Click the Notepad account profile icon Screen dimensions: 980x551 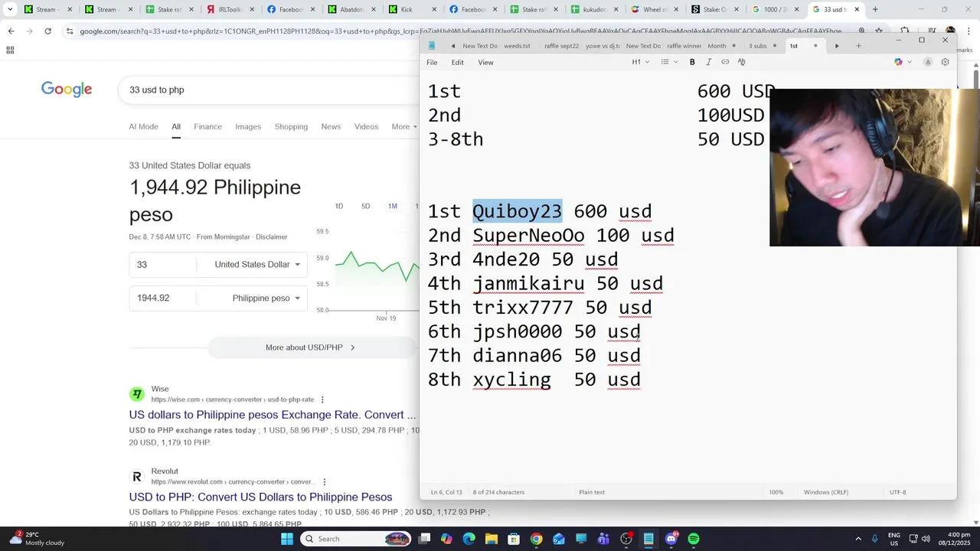click(927, 62)
